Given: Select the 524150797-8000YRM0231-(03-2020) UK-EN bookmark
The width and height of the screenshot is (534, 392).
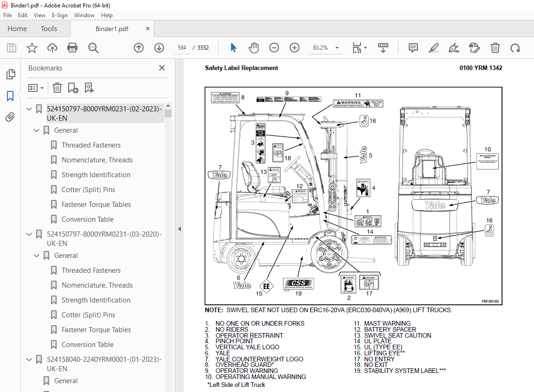Looking at the screenshot, I should tap(104, 239).
